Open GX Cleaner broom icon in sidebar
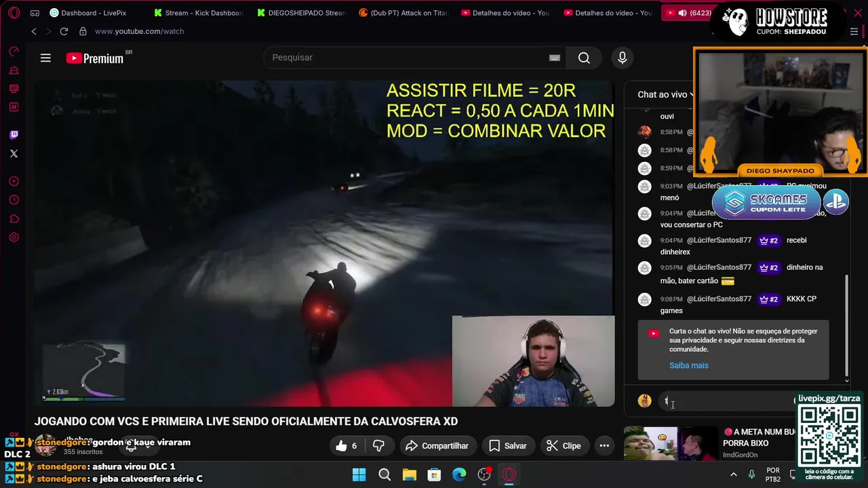This screenshot has height=488, width=868. click(x=14, y=70)
